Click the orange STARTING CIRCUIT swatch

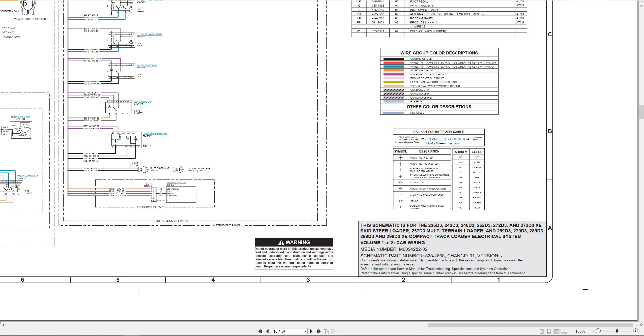pos(394,70)
